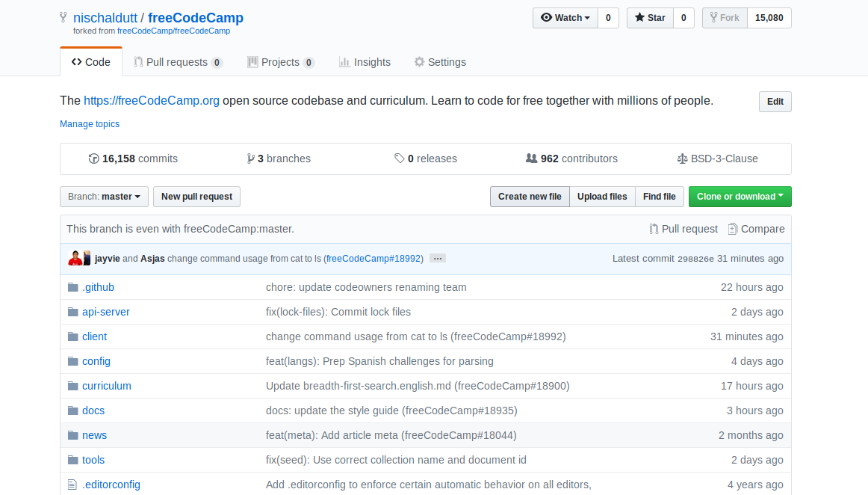The height and width of the screenshot is (495, 868).
Task: Star the freeCodeCamp repository
Action: [x=649, y=17]
